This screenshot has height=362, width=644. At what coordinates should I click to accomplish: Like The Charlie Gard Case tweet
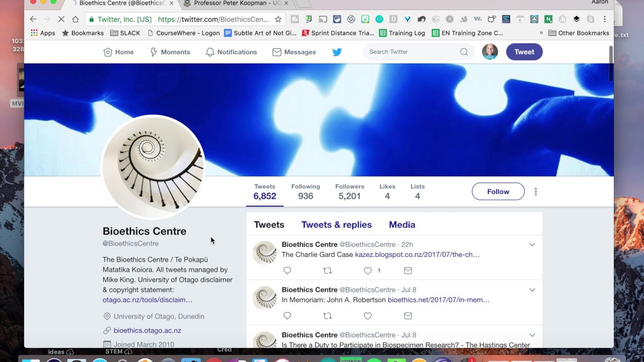pos(368,270)
